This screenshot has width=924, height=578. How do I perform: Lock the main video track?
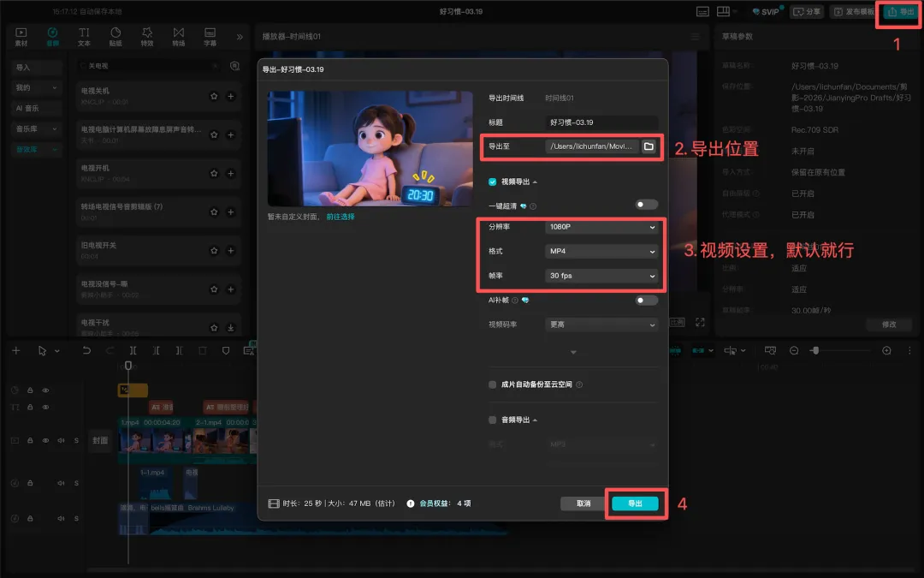[x=30, y=441]
